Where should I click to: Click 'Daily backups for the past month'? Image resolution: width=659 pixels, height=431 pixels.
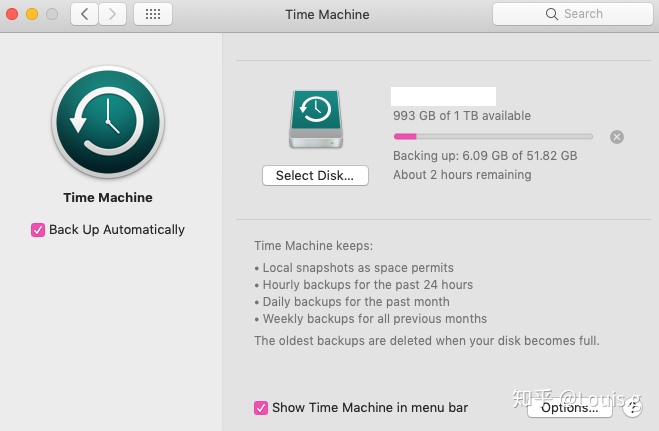[x=356, y=302]
